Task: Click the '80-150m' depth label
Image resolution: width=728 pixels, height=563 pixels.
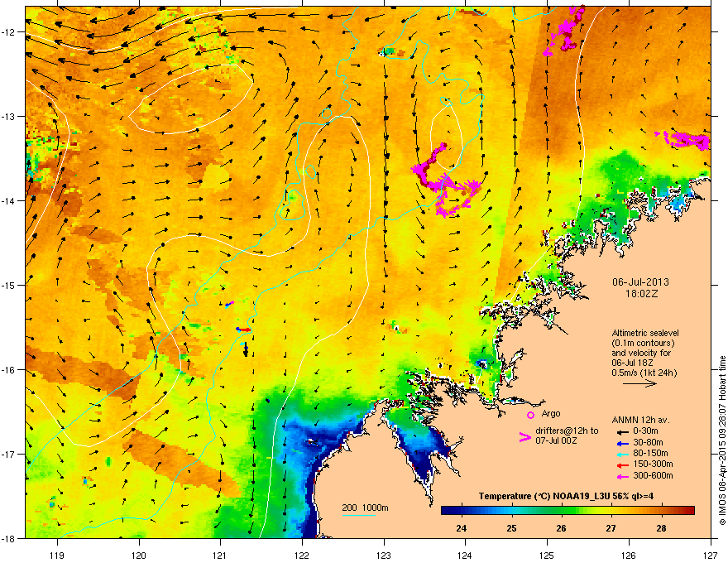Action: pyautogui.click(x=650, y=454)
